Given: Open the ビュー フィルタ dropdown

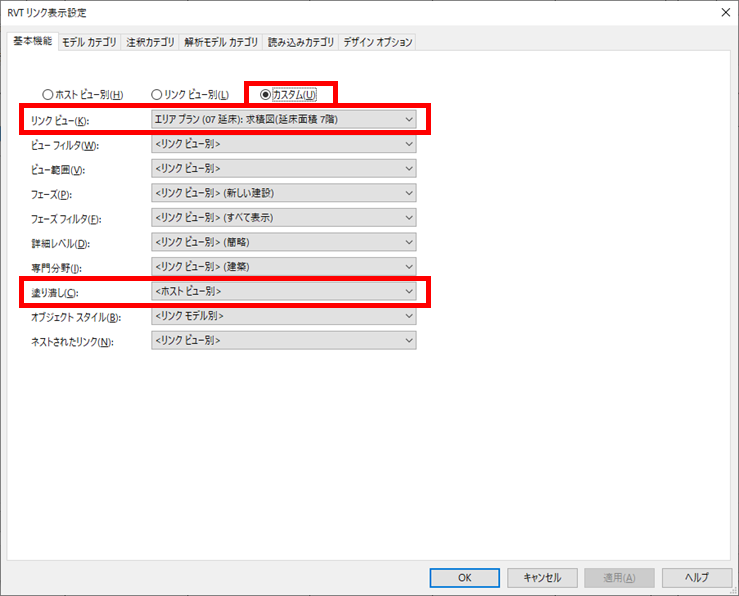Looking at the screenshot, I should 284,144.
